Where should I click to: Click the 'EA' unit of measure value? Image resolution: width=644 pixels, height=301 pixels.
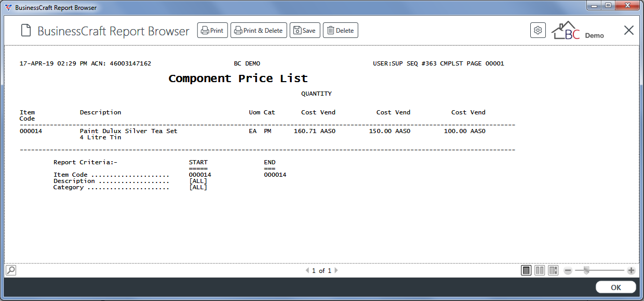(253, 131)
